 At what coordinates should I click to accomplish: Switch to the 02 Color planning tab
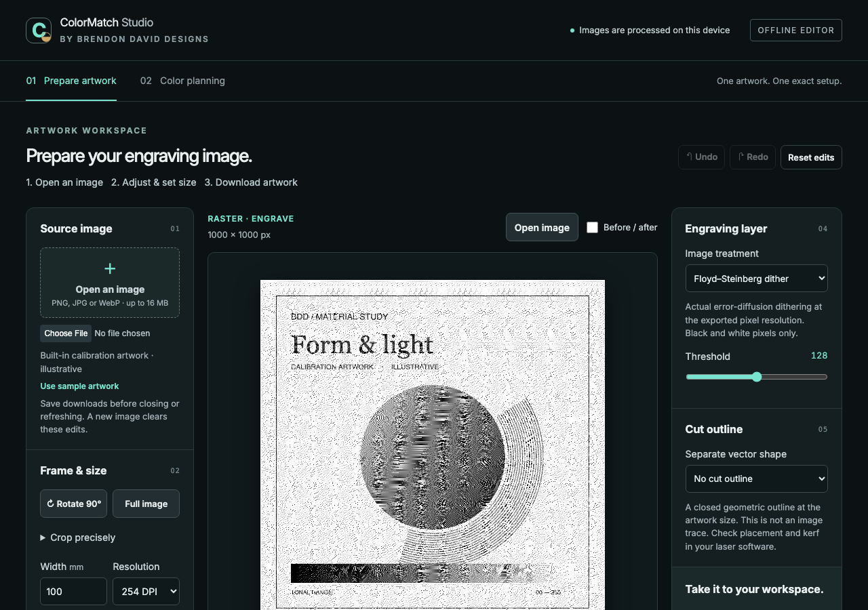point(182,81)
